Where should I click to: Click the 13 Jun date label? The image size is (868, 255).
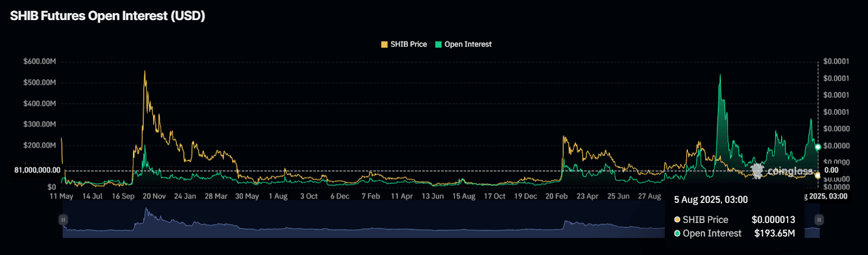point(433,196)
